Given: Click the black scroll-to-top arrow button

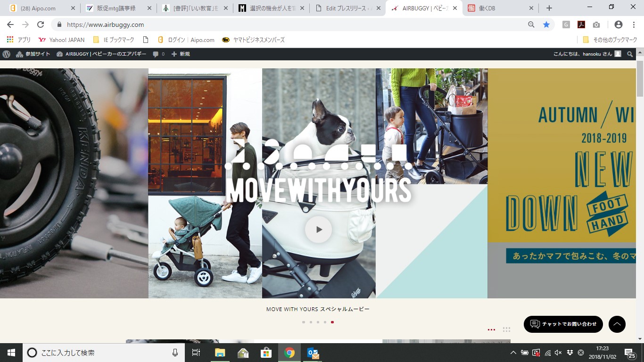Looking at the screenshot, I should (x=617, y=324).
